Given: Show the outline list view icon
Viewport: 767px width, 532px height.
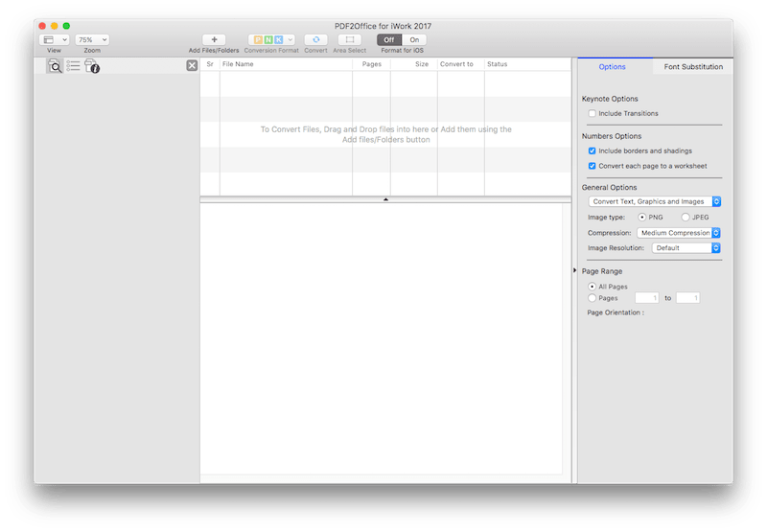Looking at the screenshot, I should pos(74,65).
